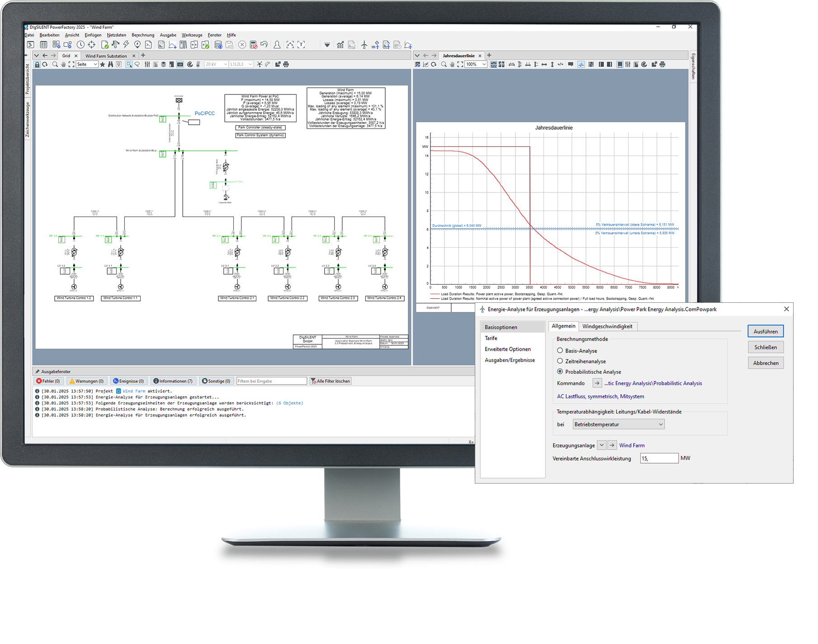
Task: Open the Berechnung menu
Action: click(143, 35)
